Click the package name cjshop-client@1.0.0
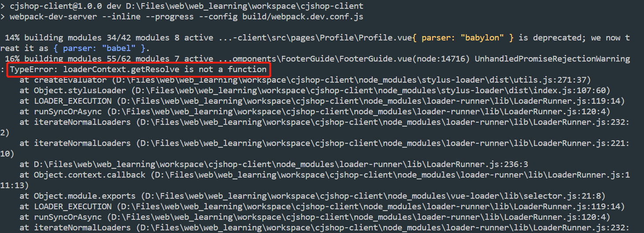Image resolution: width=644 pixels, height=233 pixels. point(53,6)
